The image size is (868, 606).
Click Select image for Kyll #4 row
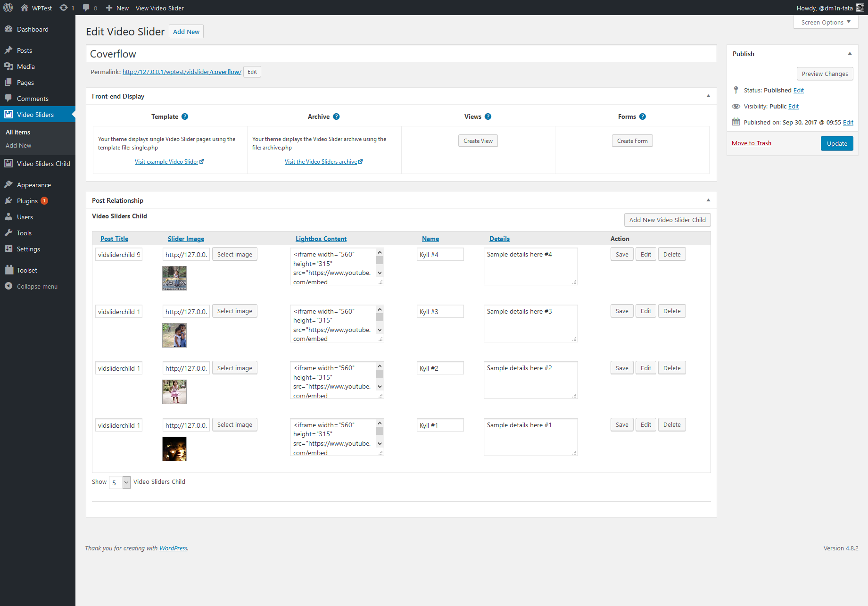tap(234, 254)
